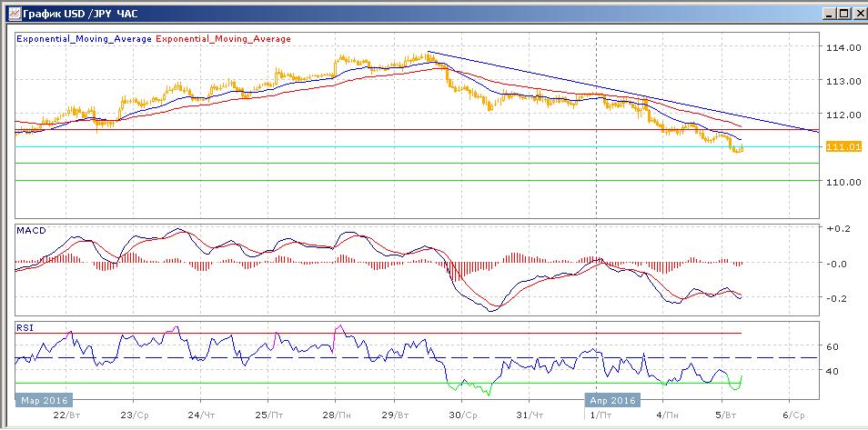Jump to the Мар 2016 month marker
The width and height of the screenshot is (868, 430).
[x=43, y=398]
